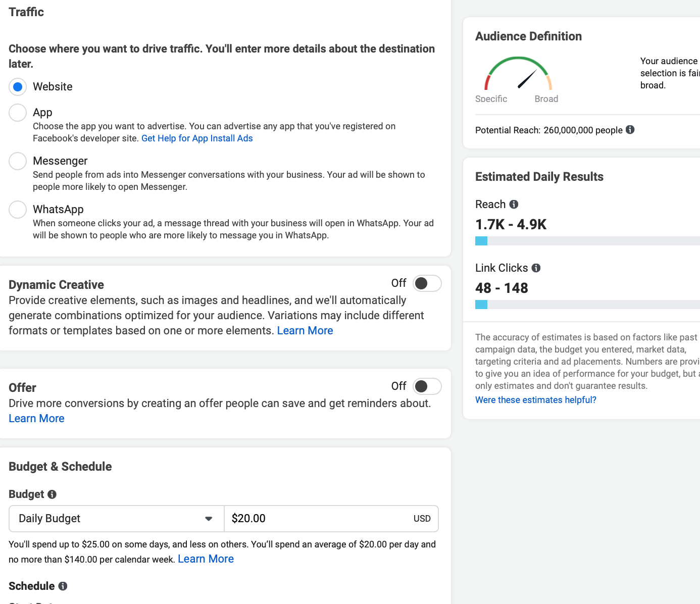Click Were these estimates helpful
Screen dimensions: 700x604
(x=536, y=399)
